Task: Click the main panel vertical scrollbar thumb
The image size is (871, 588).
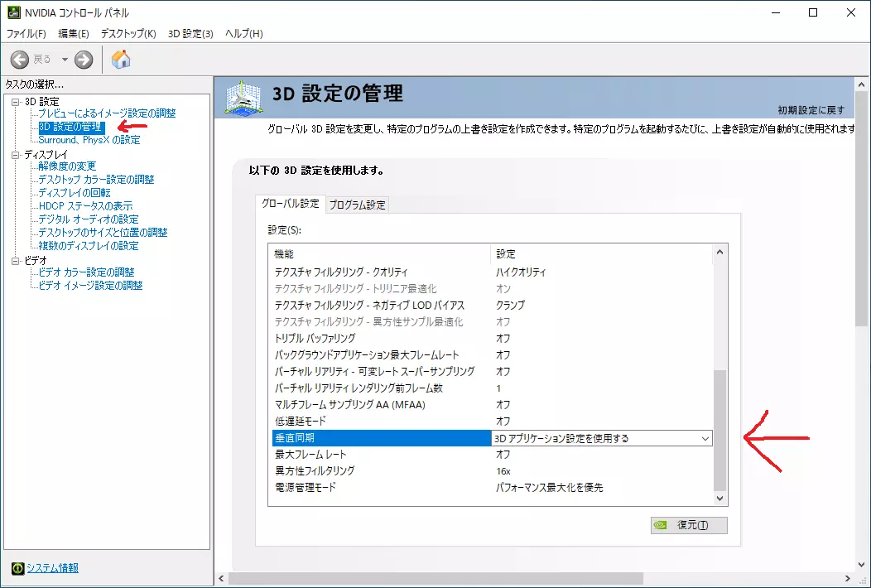Action: click(x=862, y=210)
